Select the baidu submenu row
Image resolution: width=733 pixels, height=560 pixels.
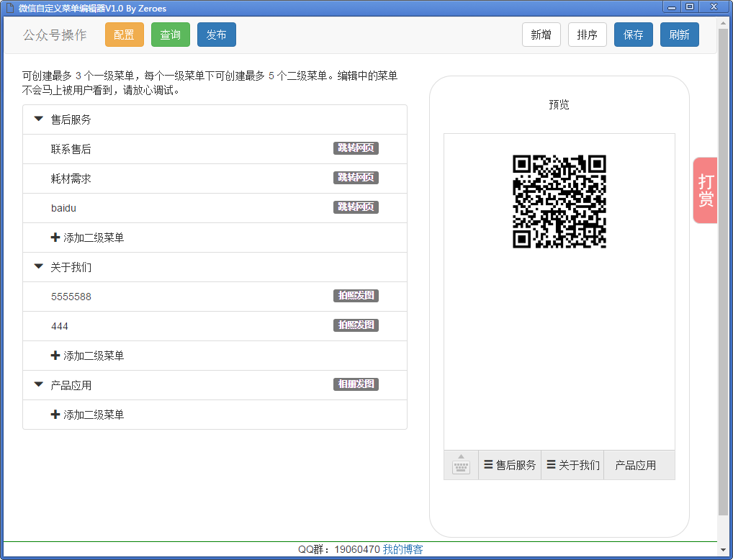[x=215, y=208]
